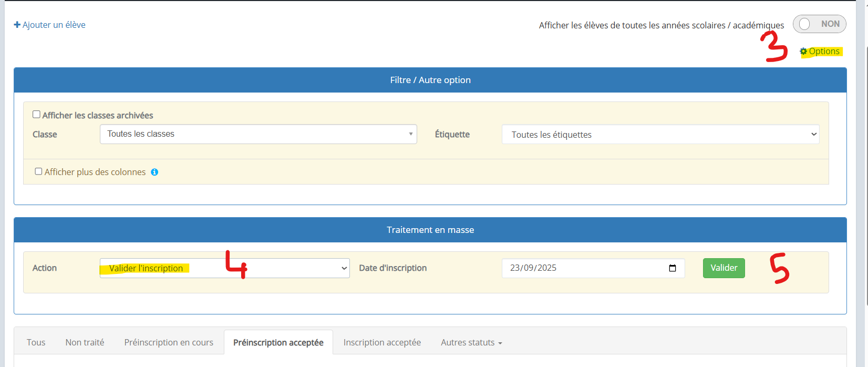This screenshot has width=868, height=367.
Task: Check Afficher les classes archivées box
Action: click(x=36, y=115)
